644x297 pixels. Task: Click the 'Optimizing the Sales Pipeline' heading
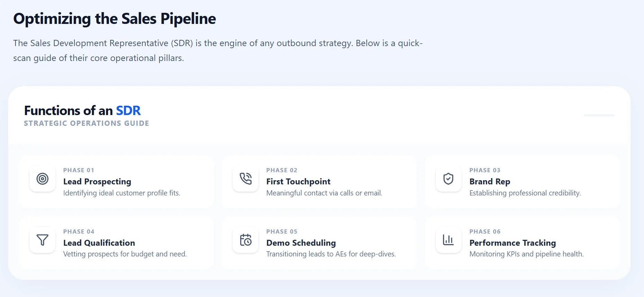tap(115, 19)
